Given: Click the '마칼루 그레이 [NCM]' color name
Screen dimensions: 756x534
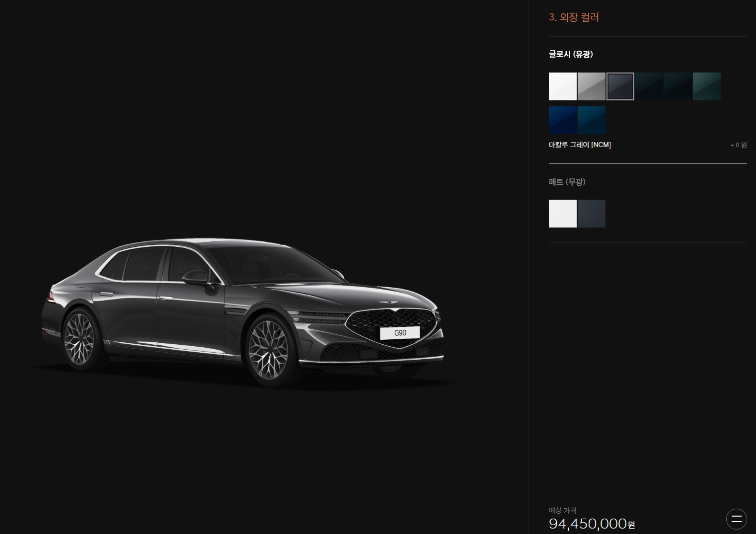Looking at the screenshot, I should pos(580,145).
